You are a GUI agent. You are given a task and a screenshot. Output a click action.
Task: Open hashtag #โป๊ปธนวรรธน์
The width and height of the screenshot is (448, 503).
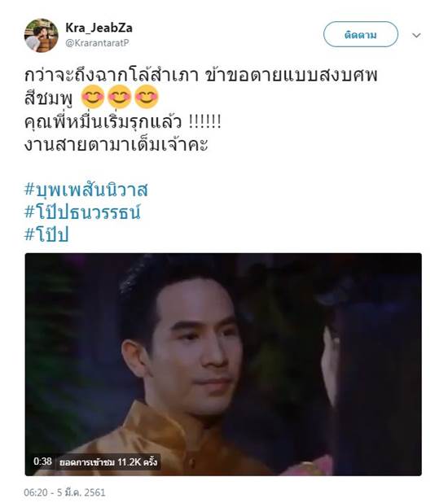(82, 212)
